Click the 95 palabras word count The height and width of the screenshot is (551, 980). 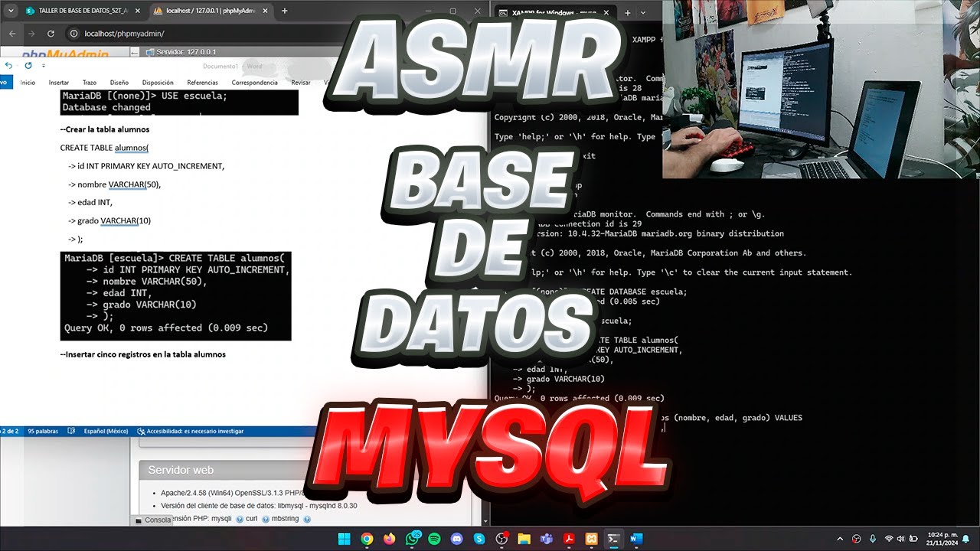click(x=43, y=431)
